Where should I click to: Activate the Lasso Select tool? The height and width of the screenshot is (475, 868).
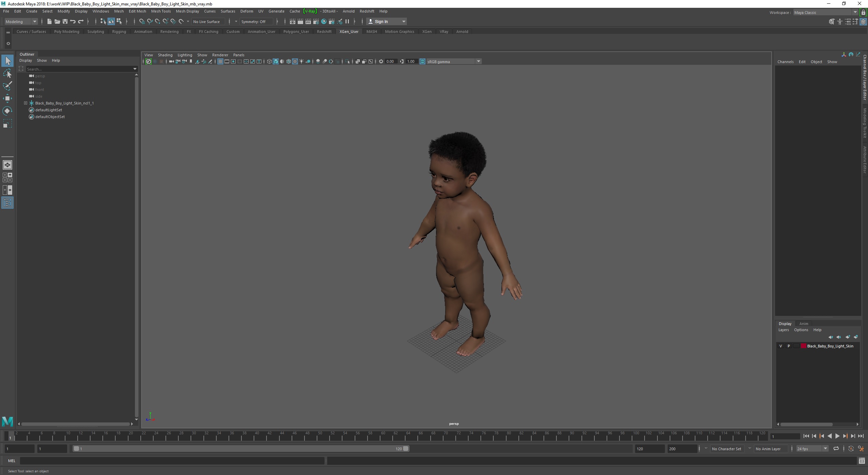coord(7,74)
